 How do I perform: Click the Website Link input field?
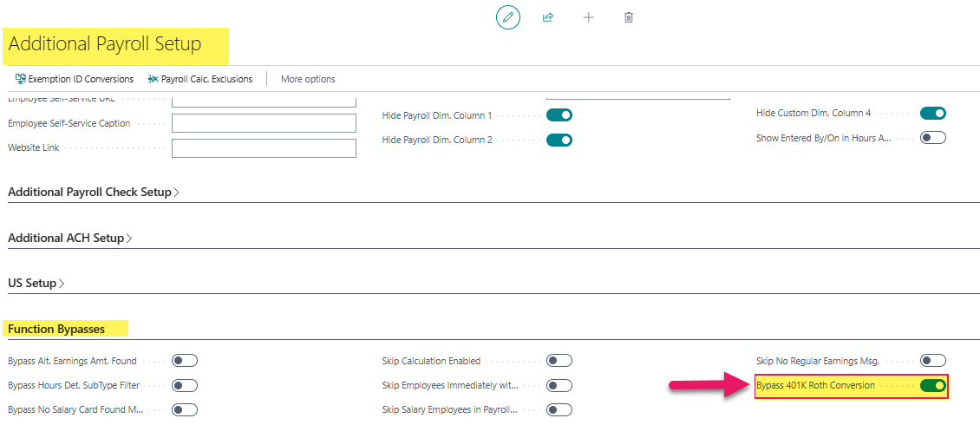pos(264,148)
